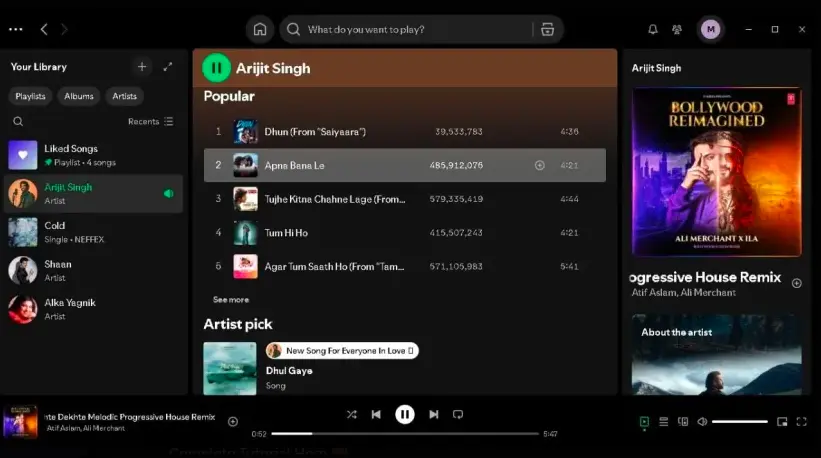Click the Artist pick heading

tap(238, 325)
